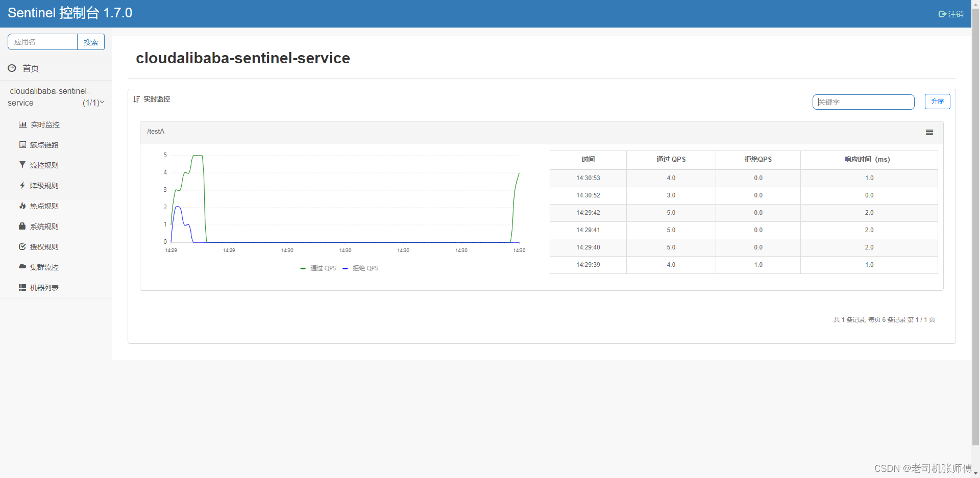Select the 14:29:41 time cell
Viewport: 980px width, 478px height.
[x=588, y=230]
